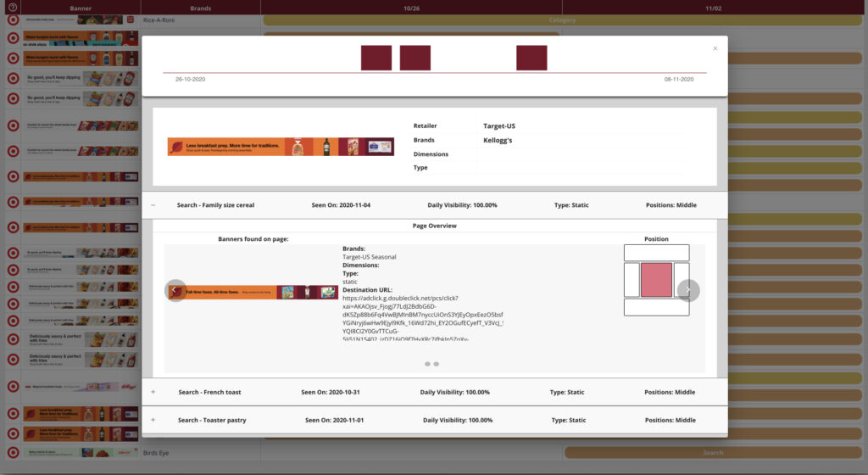Collapse the Search - Family size cereal row

(x=153, y=205)
